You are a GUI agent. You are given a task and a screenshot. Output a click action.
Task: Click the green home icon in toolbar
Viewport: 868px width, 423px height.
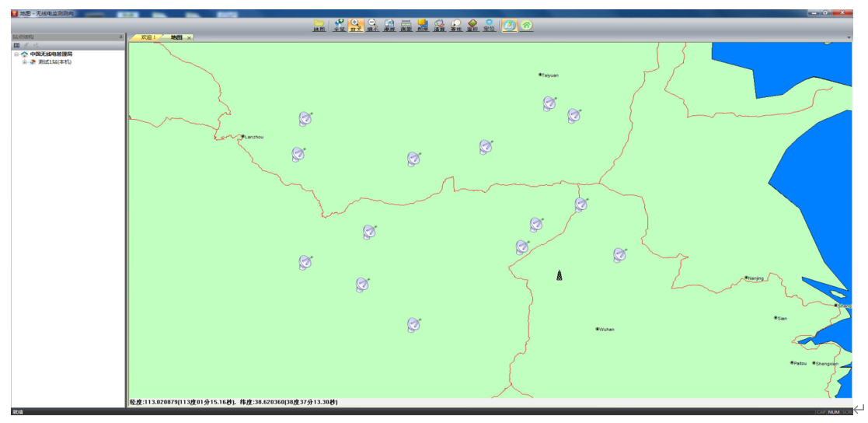[526, 25]
